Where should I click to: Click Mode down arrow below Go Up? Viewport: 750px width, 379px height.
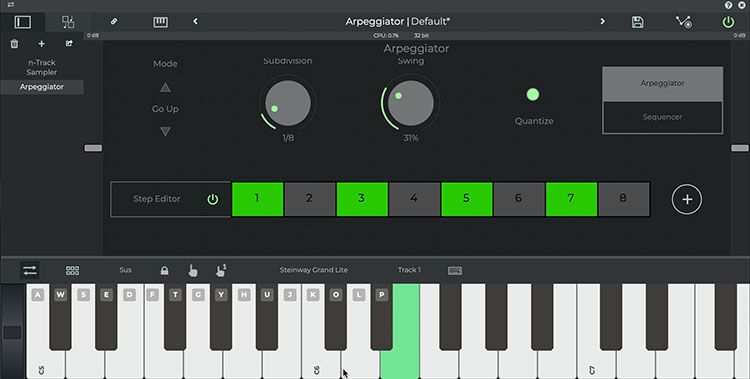coord(165,131)
